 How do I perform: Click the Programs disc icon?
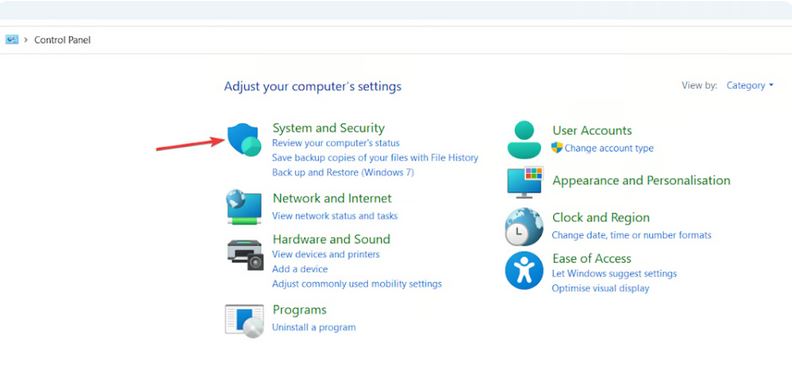coord(244,320)
